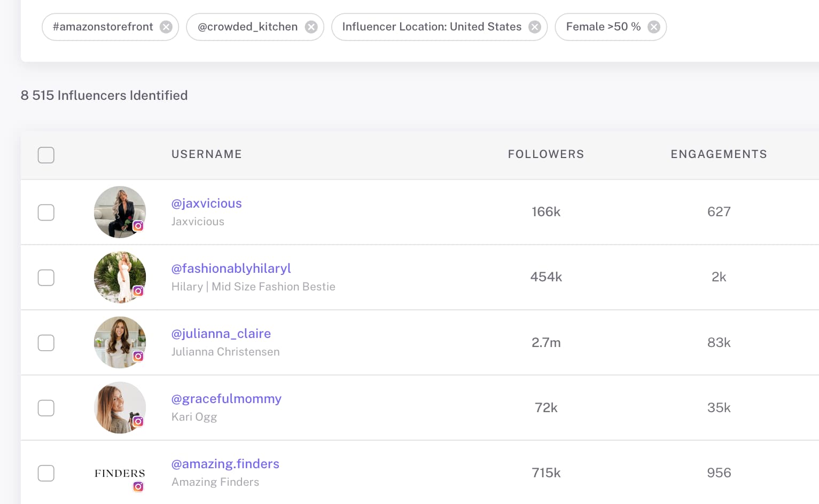The image size is (819, 504).
Task: Remove the Female >50 % filter
Action: point(654,27)
